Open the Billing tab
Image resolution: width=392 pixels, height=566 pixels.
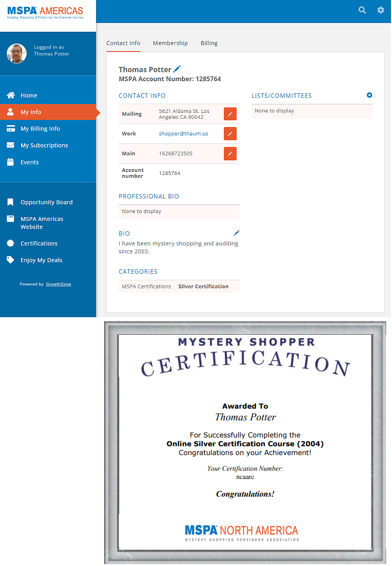[209, 43]
